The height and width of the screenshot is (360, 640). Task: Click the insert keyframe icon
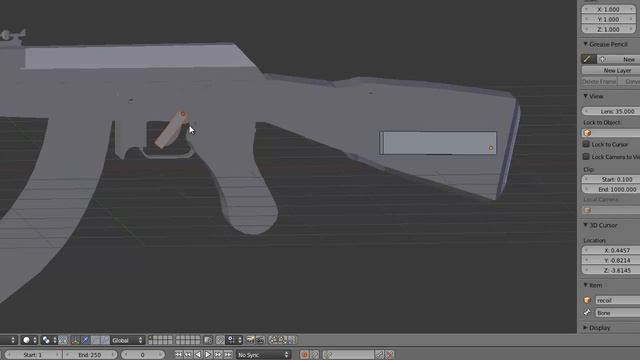pos(380,355)
